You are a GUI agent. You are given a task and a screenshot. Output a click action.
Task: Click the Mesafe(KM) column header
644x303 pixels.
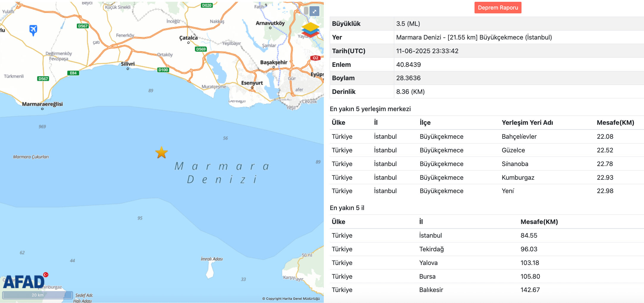click(615, 122)
